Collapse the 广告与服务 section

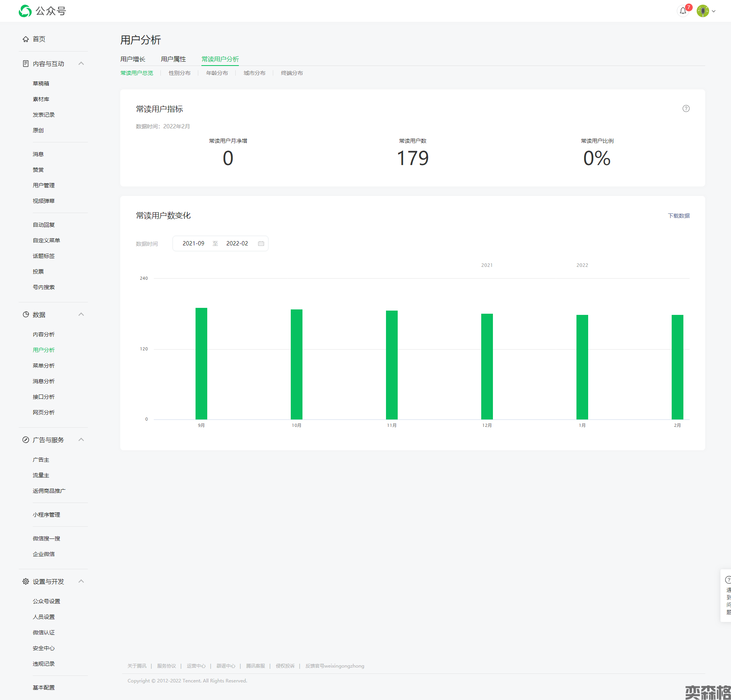click(81, 440)
